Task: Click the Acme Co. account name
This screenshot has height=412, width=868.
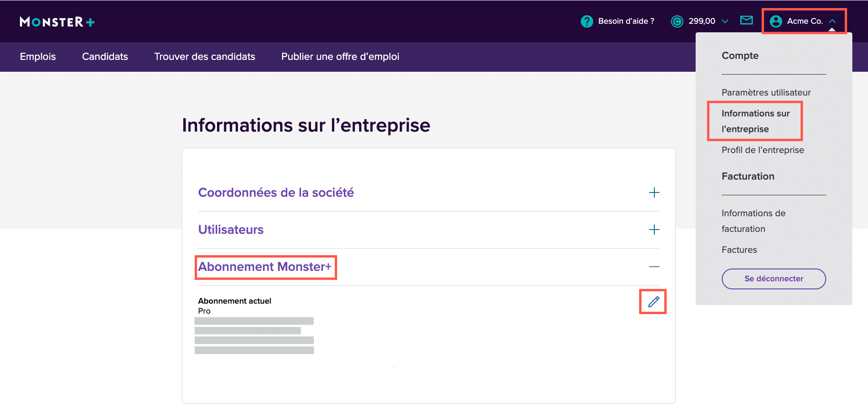Action: point(805,21)
